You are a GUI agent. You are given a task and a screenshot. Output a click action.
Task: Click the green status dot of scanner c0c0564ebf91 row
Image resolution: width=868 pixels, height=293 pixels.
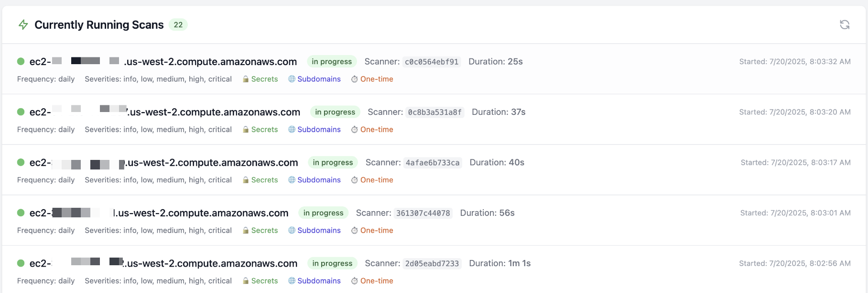[x=21, y=61]
